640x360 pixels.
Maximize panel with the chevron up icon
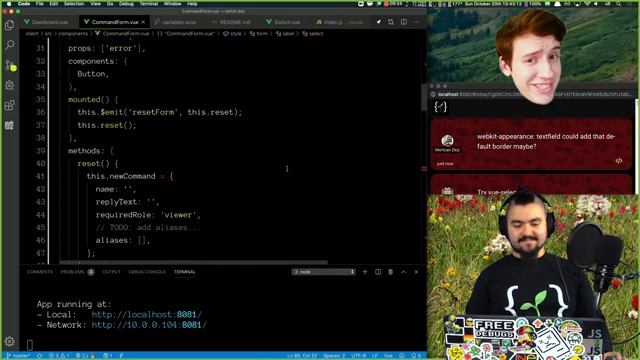[x=403, y=272]
